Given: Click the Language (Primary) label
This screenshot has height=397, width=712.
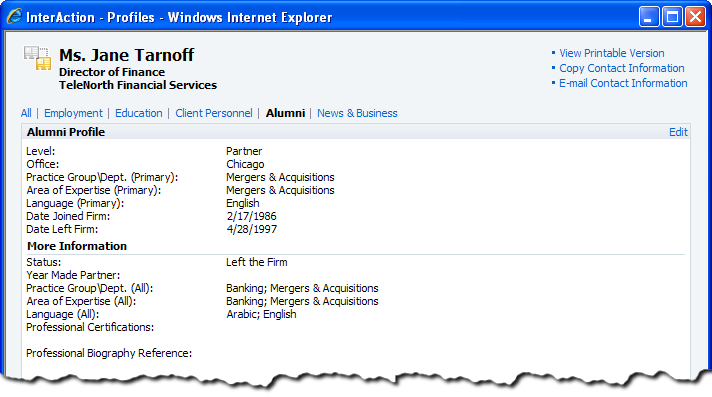Looking at the screenshot, I should 75,203.
